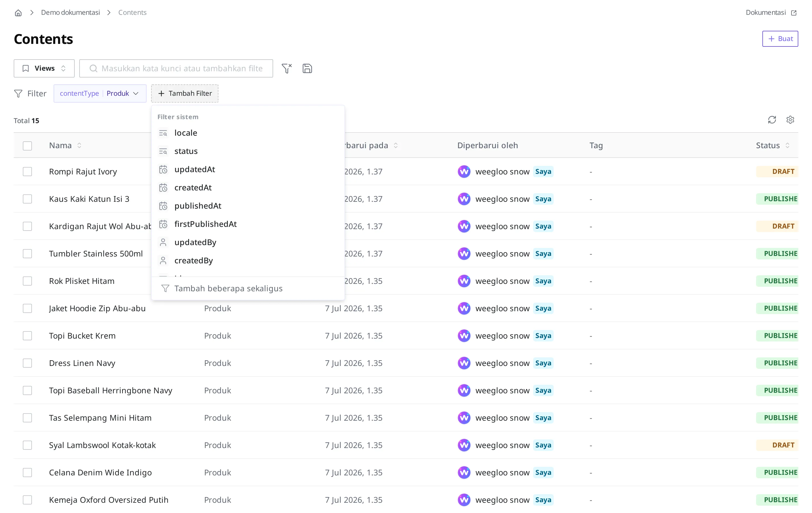The image size is (812, 513).
Task: Click the locale filter icon
Action: (x=163, y=133)
